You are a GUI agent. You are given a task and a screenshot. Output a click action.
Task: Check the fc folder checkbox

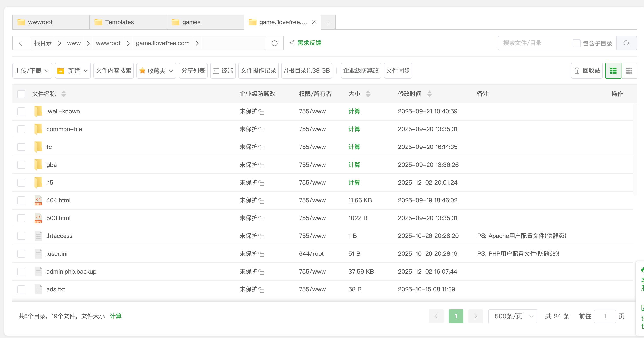[x=21, y=147]
